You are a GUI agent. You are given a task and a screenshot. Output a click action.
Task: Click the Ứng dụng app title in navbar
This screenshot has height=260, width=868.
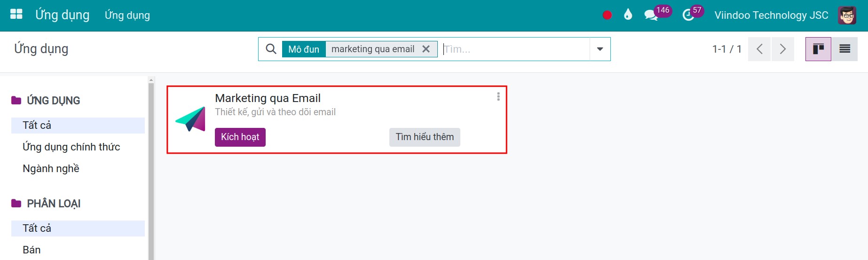pos(63,15)
